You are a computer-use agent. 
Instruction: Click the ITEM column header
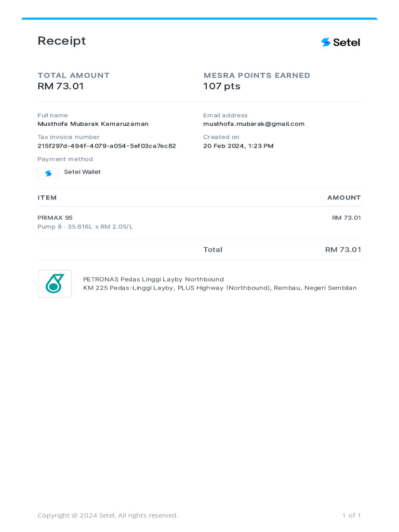(47, 198)
